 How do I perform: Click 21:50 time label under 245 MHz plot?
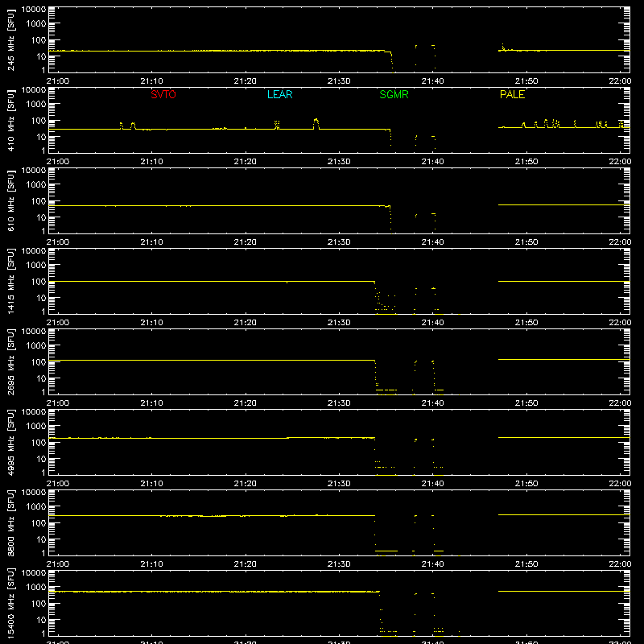click(x=526, y=81)
